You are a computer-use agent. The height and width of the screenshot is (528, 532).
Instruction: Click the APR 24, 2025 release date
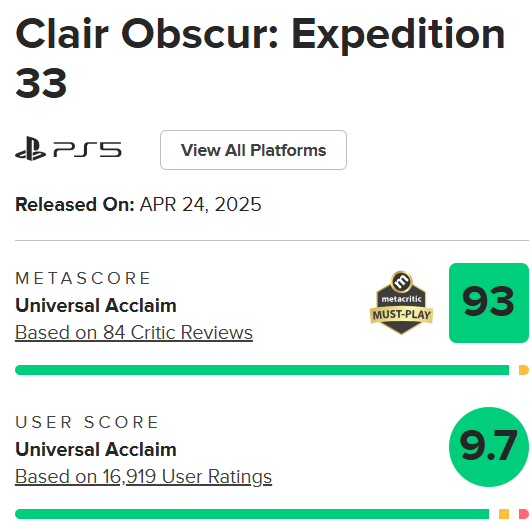(201, 204)
